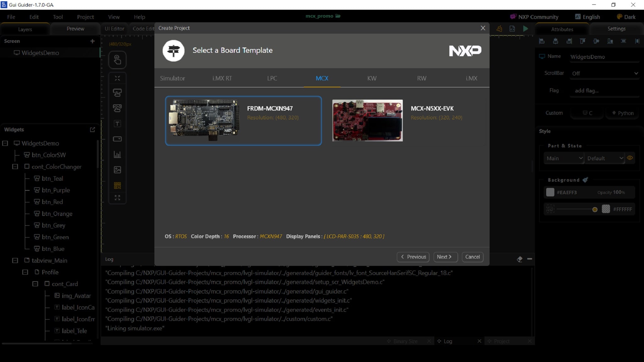Select the MCX-N5XX-EVK board thumbnail

[367, 121]
